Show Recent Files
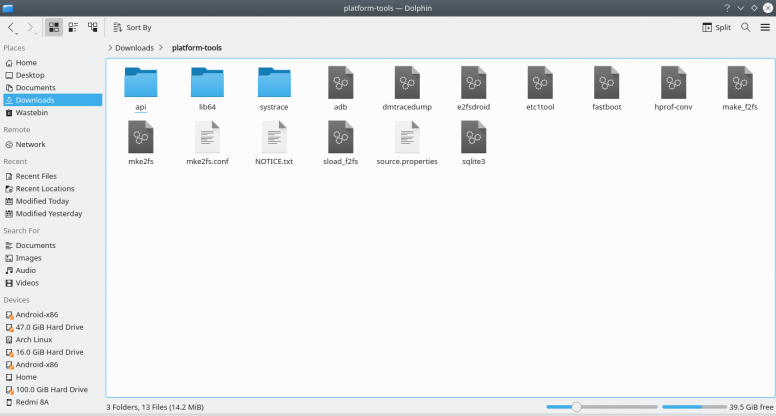 [52, 176]
